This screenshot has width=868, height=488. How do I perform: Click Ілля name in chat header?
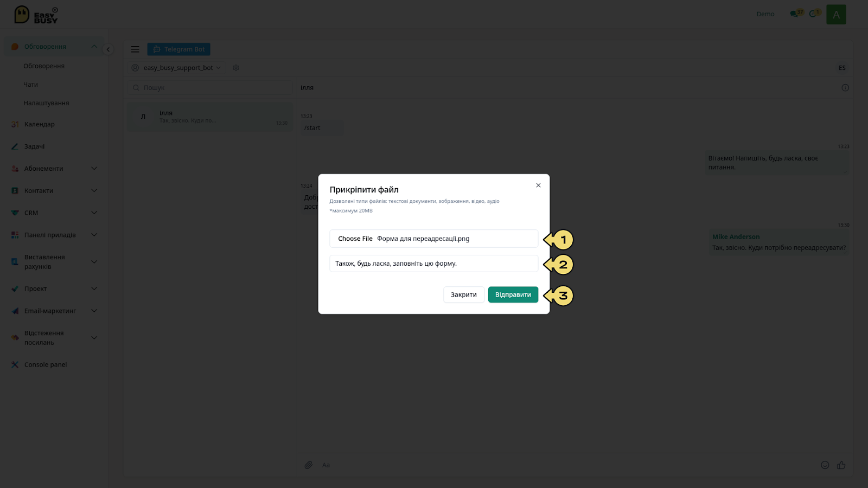tap(307, 87)
